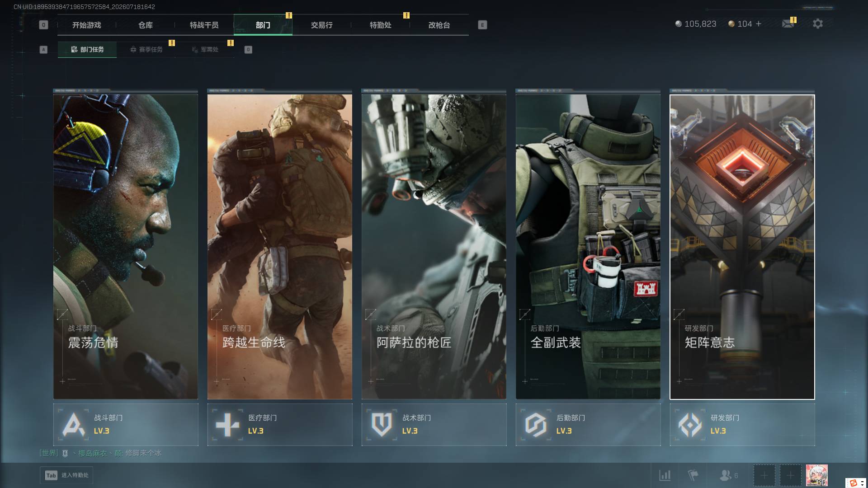Image resolution: width=868 pixels, height=488 pixels.
Task: Click the plus icon next to 104
Action: (759, 23)
